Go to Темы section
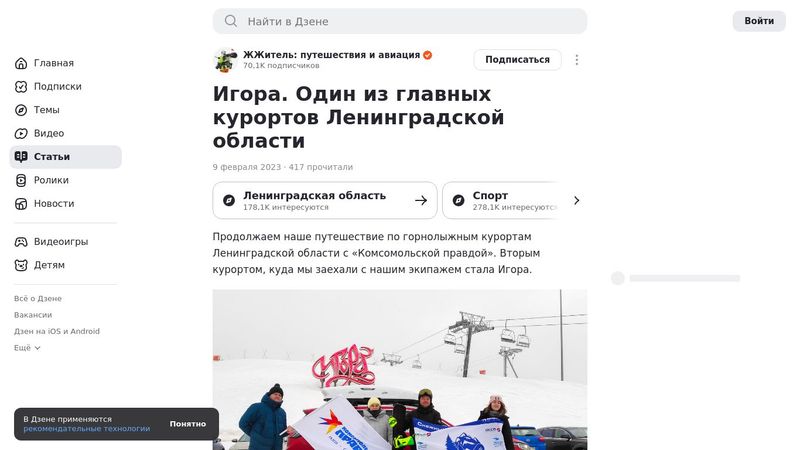 click(x=65, y=110)
